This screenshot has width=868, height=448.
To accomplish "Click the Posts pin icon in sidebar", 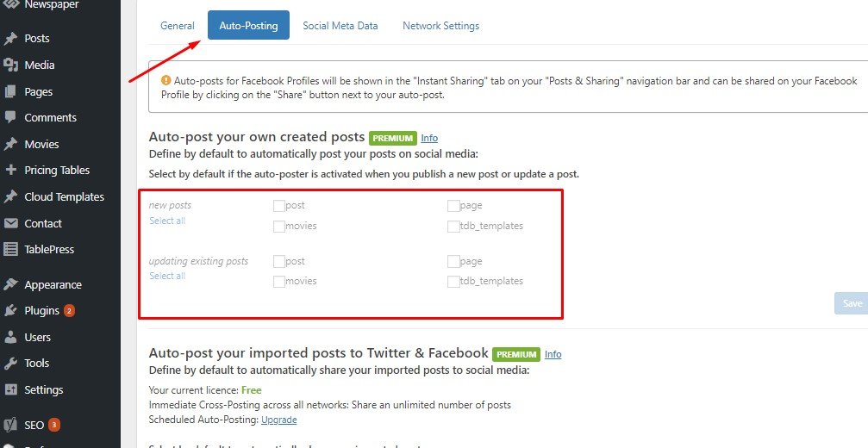I will [x=10, y=39].
